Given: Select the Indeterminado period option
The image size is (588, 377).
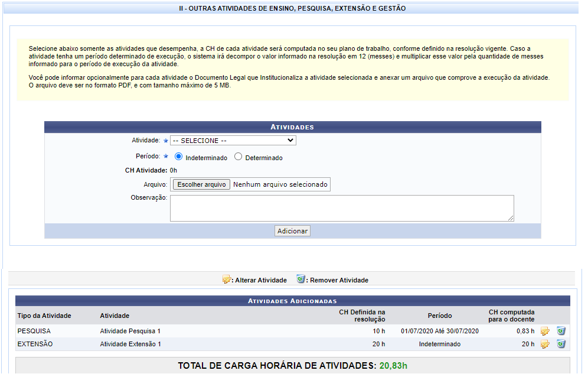Looking at the screenshot, I should tap(179, 157).
